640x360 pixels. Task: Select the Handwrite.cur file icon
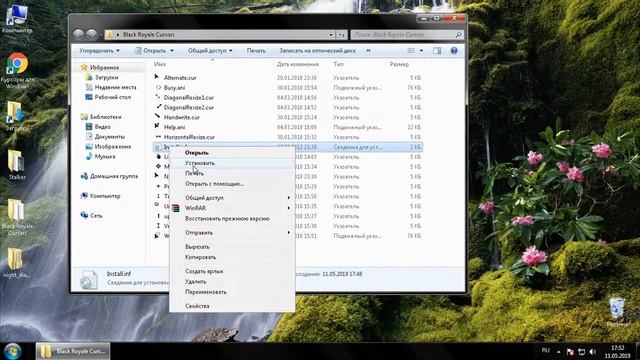158,117
